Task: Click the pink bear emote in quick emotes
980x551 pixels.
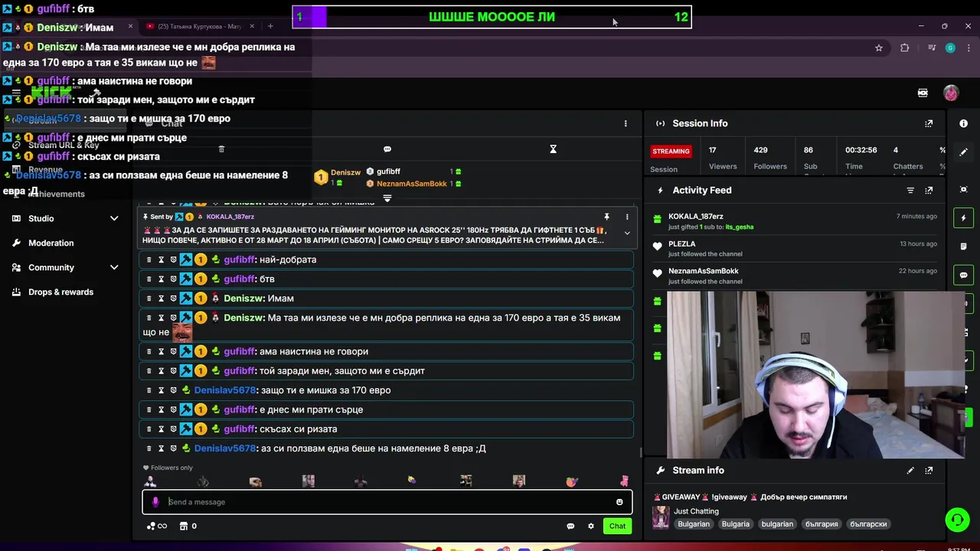Action: pyautogui.click(x=625, y=481)
